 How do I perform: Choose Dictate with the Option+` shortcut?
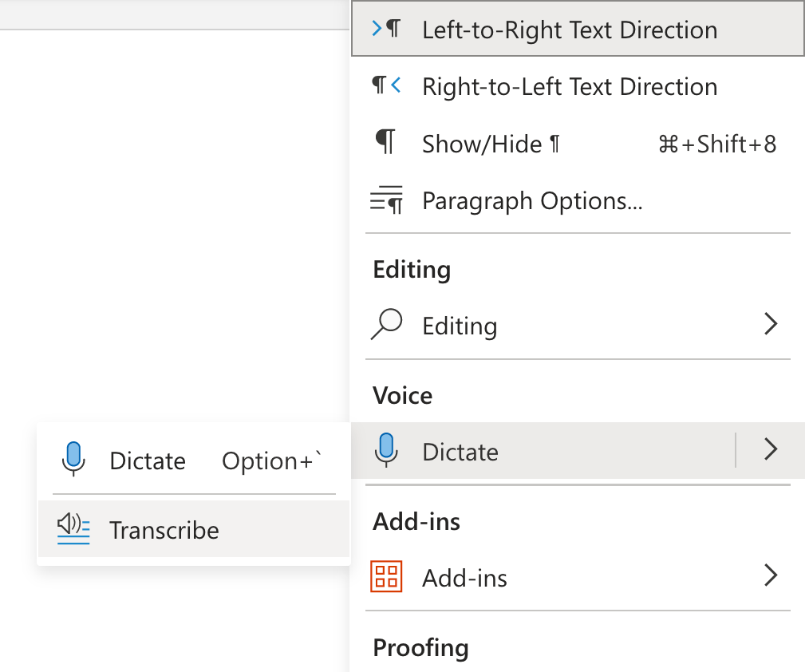tap(148, 461)
